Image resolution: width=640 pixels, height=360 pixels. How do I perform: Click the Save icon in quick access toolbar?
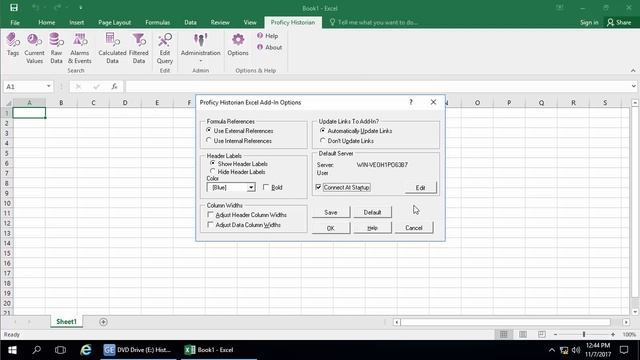click(x=14, y=8)
